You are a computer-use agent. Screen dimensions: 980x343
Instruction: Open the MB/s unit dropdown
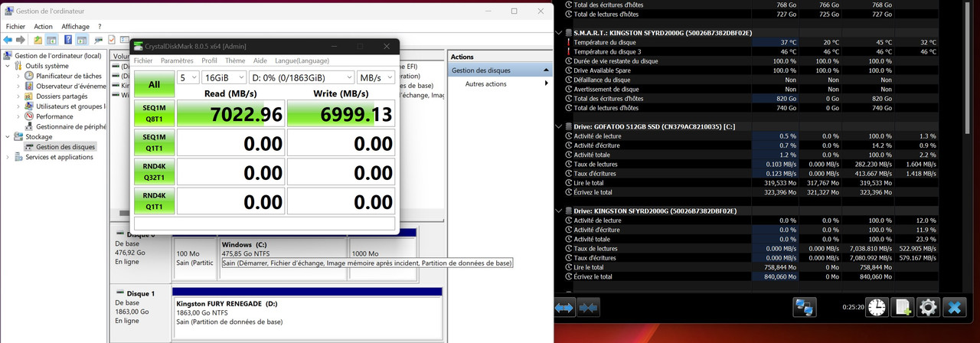(376, 77)
